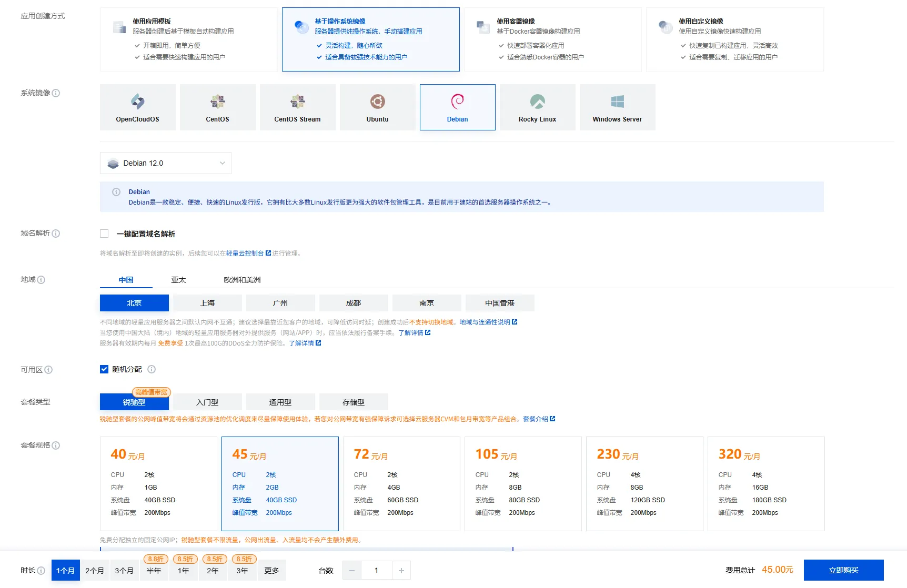
Task: Open the 轻量云控制台 link
Action: pos(245,254)
